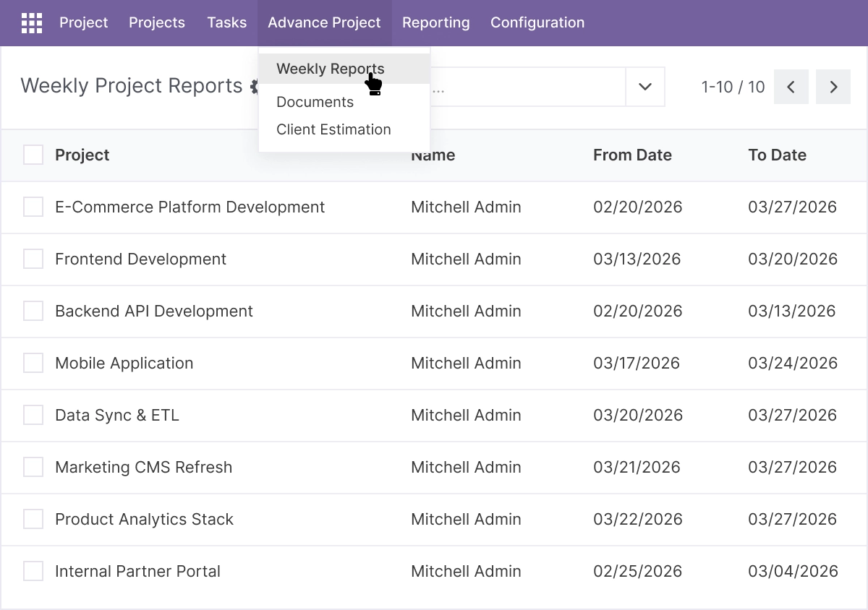Open the Product Analytics Stack record

pos(145,519)
